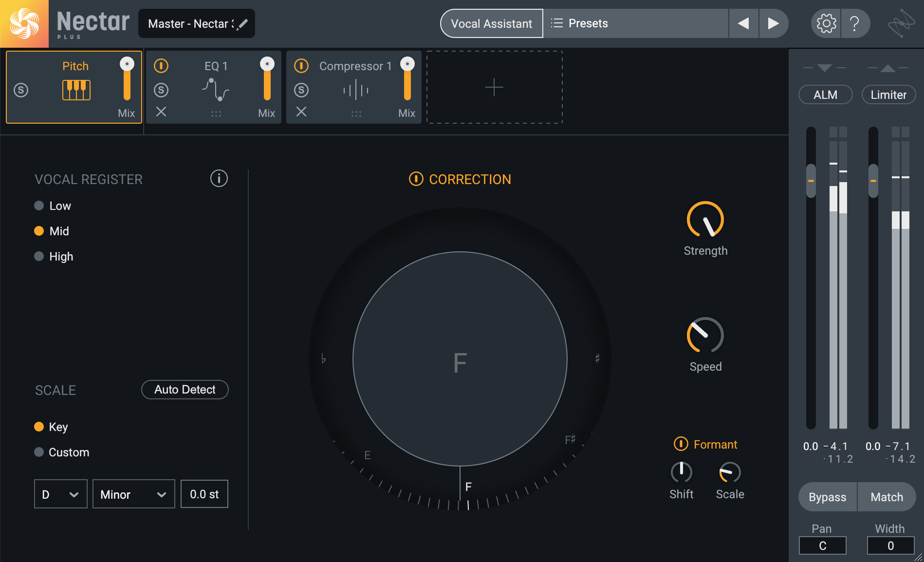The height and width of the screenshot is (562, 924).
Task: Click the output gain up-arrow indicator
Action: tap(888, 68)
